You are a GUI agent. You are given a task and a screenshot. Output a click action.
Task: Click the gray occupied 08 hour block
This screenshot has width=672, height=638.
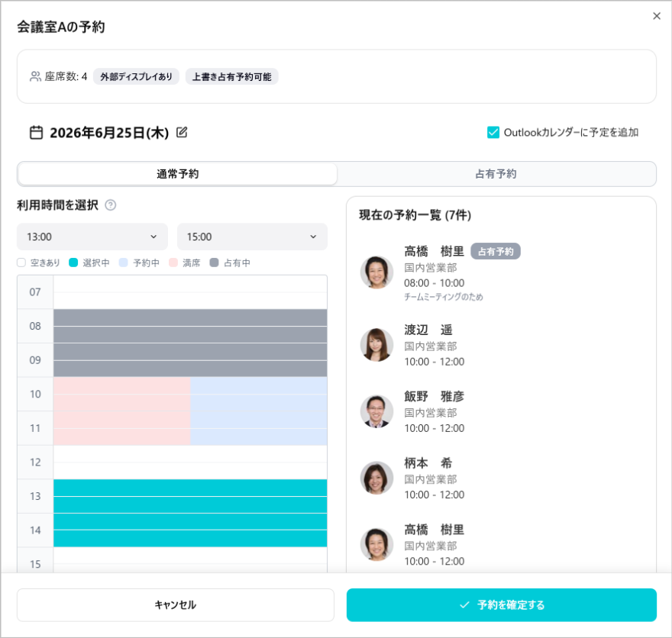[x=190, y=326]
